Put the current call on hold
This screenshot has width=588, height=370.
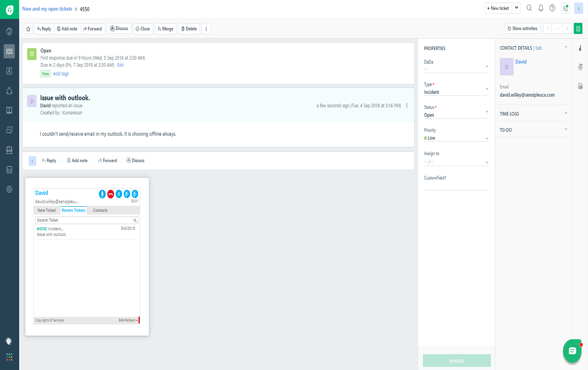pyautogui.click(x=118, y=194)
